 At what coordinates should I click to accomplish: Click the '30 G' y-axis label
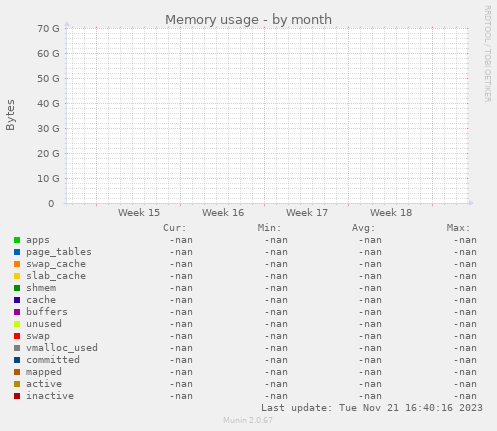(48, 129)
